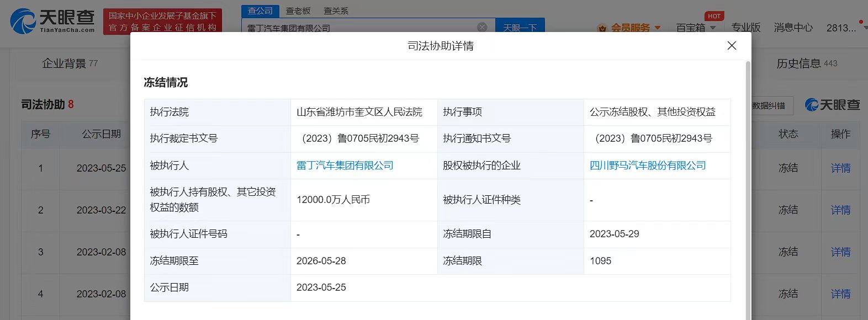Select the 执行裁定书文号 case number value
Image resolution: width=868 pixels, height=320 pixels.
358,138
